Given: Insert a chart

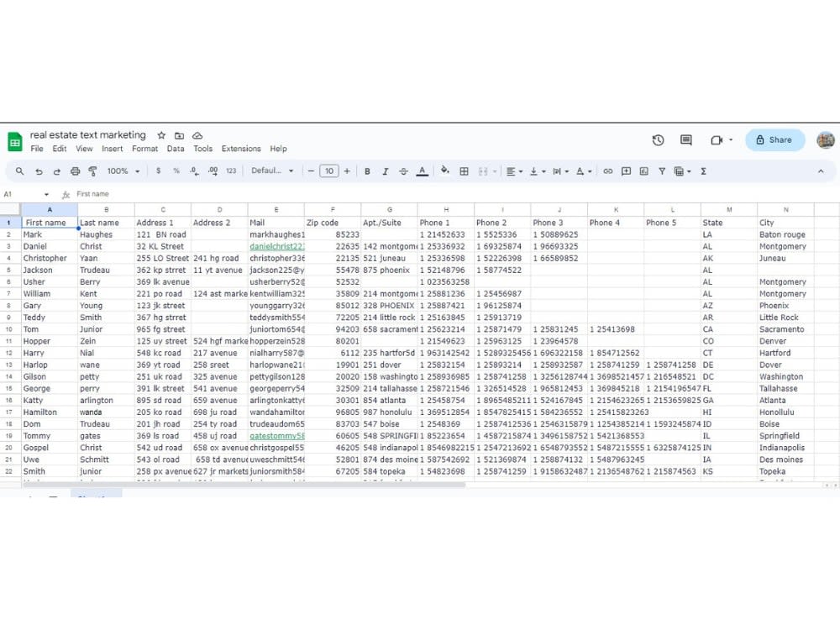Looking at the screenshot, I should (644, 171).
